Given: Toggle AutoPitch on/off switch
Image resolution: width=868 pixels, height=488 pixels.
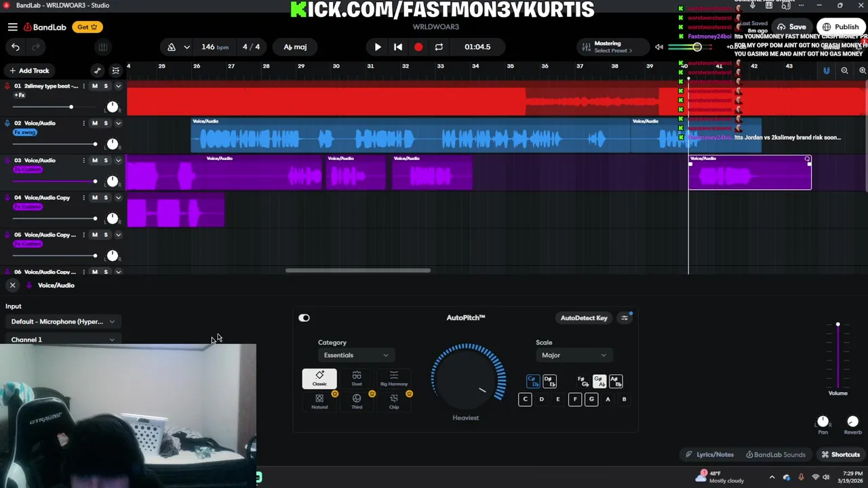Looking at the screenshot, I should pos(304,318).
